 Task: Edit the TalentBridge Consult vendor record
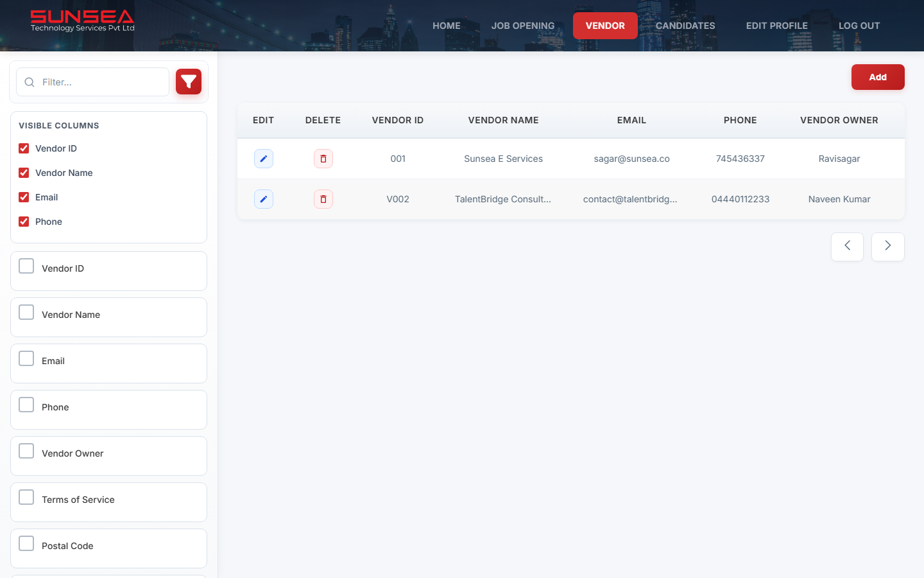263,199
